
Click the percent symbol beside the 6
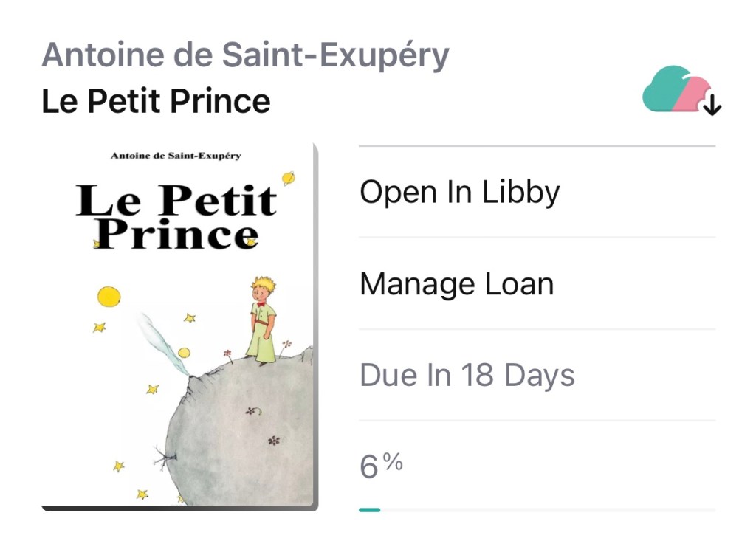pyautogui.click(x=393, y=462)
